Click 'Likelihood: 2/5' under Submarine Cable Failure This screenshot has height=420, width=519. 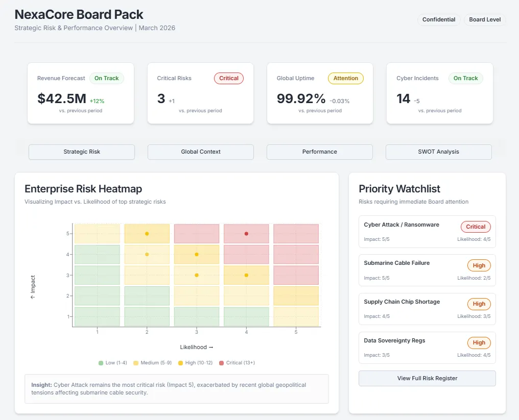(474, 278)
